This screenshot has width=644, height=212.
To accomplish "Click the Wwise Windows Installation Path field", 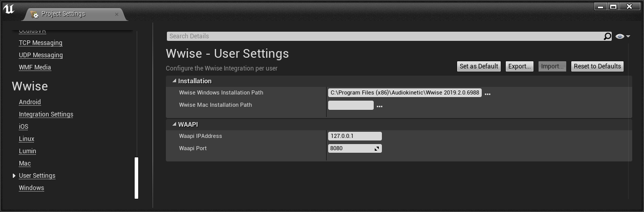I will (x=404, y=93).
